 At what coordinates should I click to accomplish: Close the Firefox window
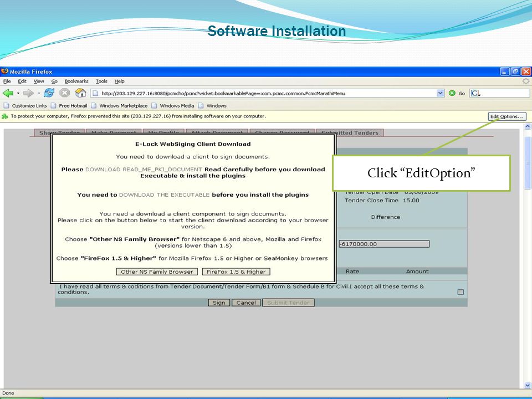(526, 71)
